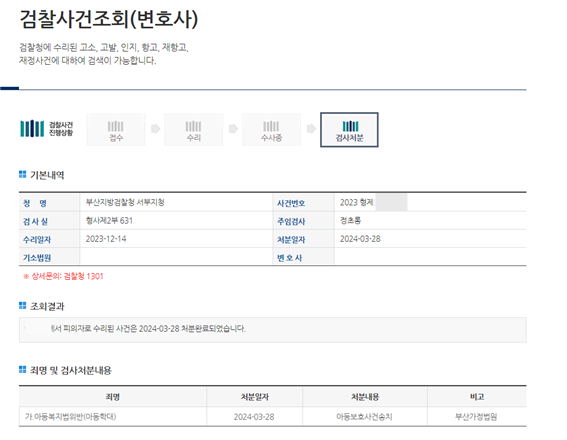This screenshot has width=567, height=440.
Task: Click the arrow between 수리 and 수사중
Action: [233, 129]
